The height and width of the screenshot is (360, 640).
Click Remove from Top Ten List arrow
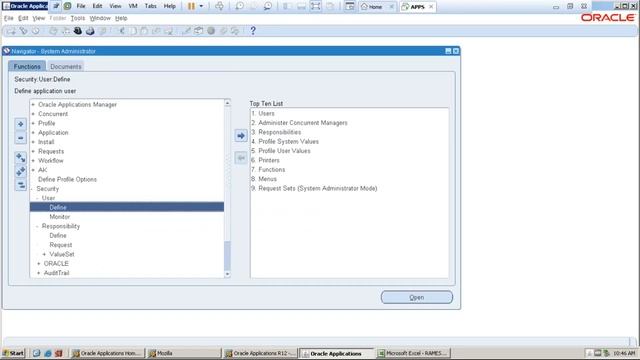click(x=241, y=158)
